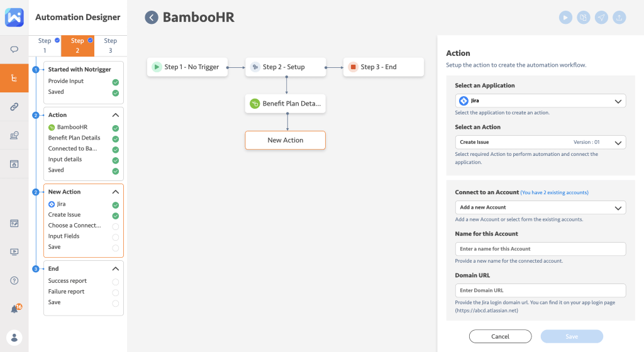Open notifications bell with 16 badge
The width and height of the screenshot is (644, 352).
[14, 309]
